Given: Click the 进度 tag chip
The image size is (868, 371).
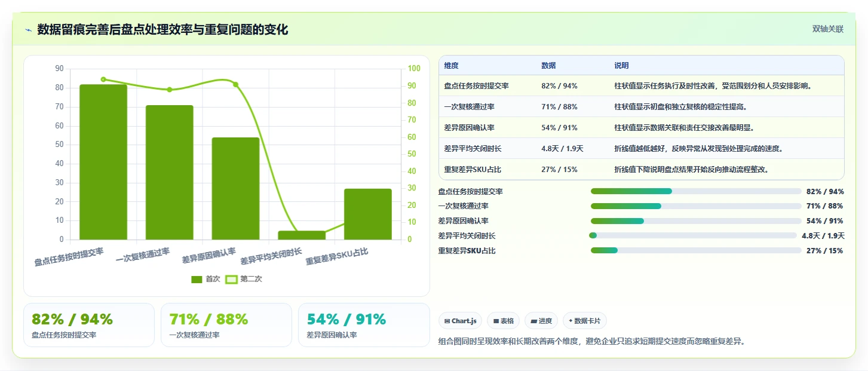Looking at the screenshot, I should [541, 321].
